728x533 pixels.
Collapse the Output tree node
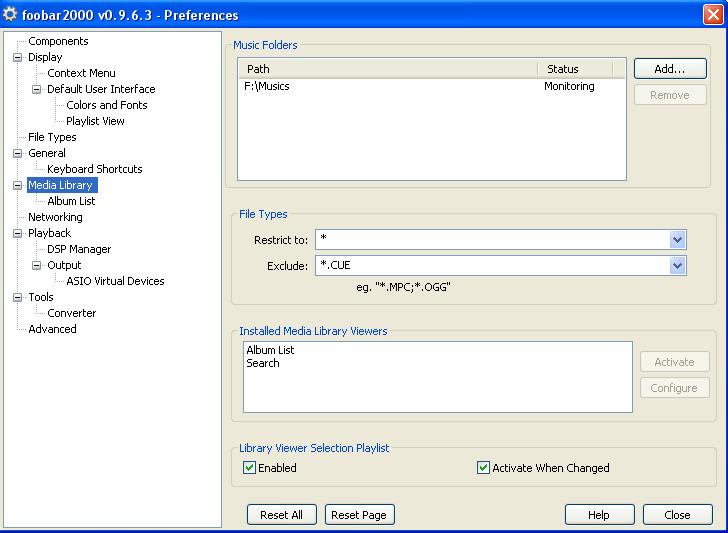tap(36, 265)
